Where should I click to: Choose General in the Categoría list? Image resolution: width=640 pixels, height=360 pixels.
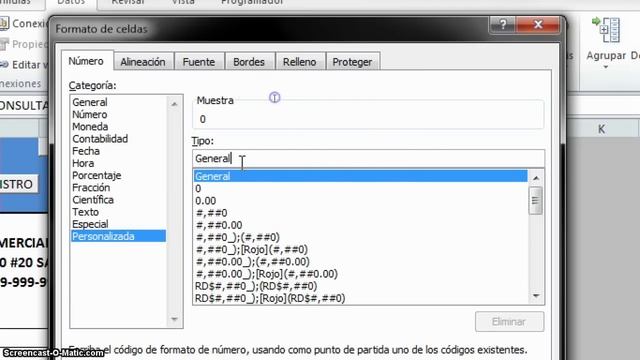pyautogui.click(x=90, y=102)
